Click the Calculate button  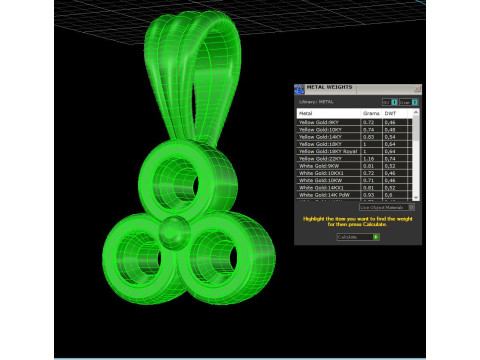point(358,237)
